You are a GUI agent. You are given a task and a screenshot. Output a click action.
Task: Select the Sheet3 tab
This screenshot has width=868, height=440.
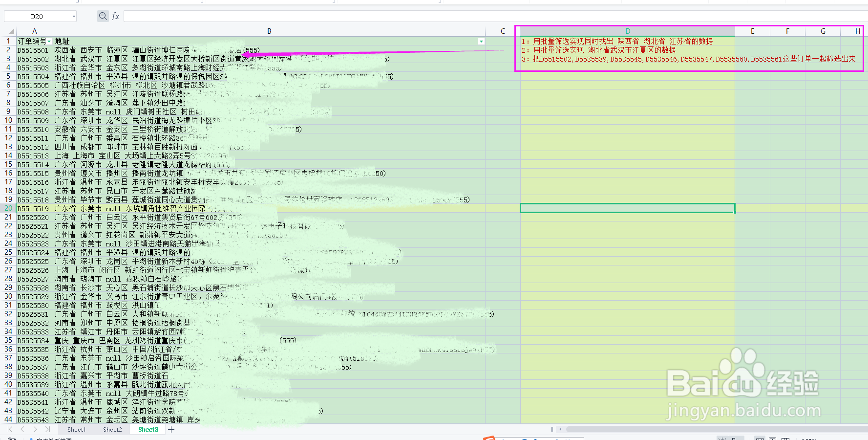[x=148, y=429]
